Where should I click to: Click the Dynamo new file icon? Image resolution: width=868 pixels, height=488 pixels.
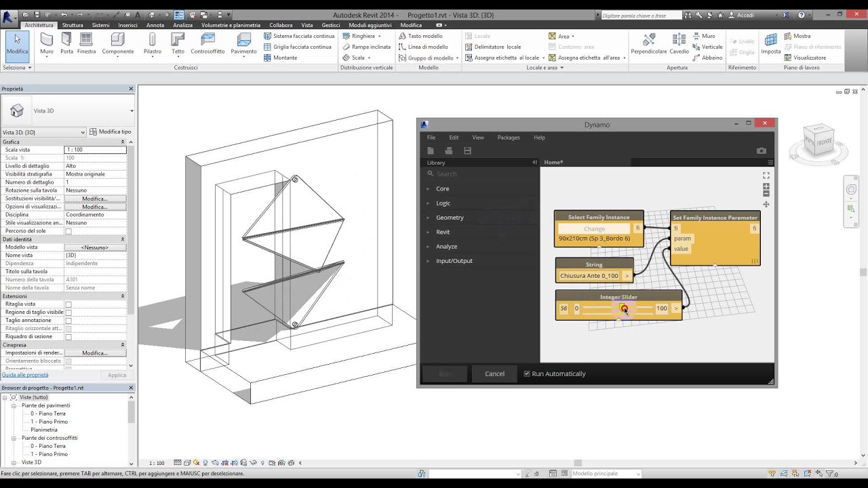pyautogui.click(x=430, y=150)
